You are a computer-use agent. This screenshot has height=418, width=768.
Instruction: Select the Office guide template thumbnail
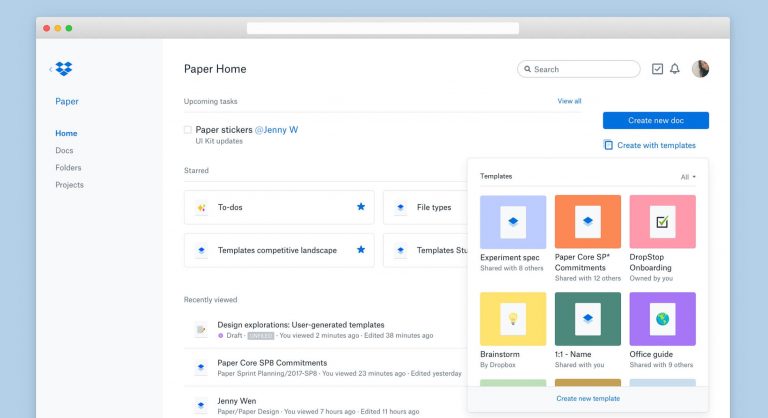coord(662,319)
